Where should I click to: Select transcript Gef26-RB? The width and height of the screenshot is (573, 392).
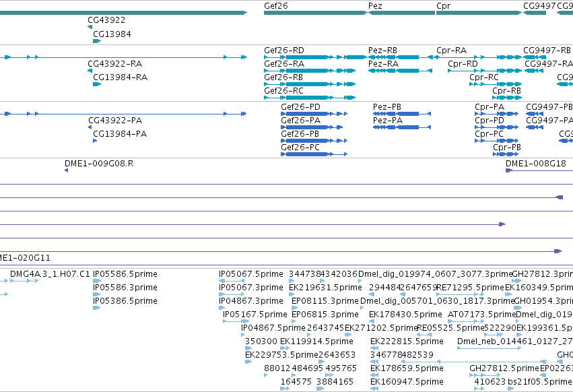283,77
